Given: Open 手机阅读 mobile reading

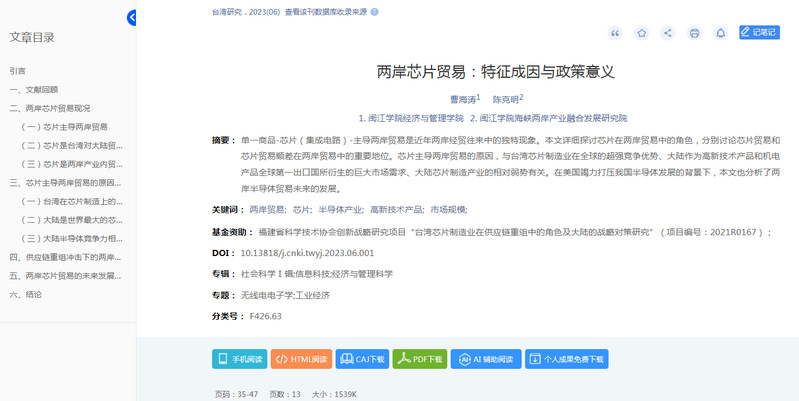Looking at the screenshot, I should tap(240, 359).
